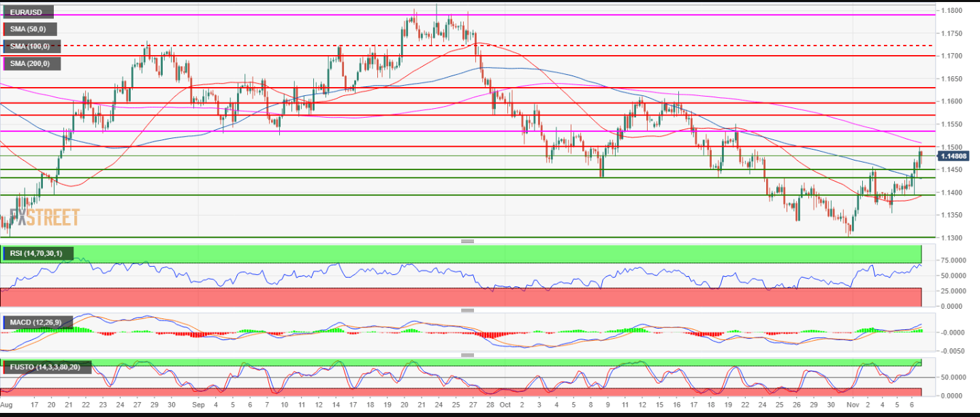Viewport: 980px width, 417px height.
Task: Click the resize handle above FUSTO panel
Action: coord(467,355)
